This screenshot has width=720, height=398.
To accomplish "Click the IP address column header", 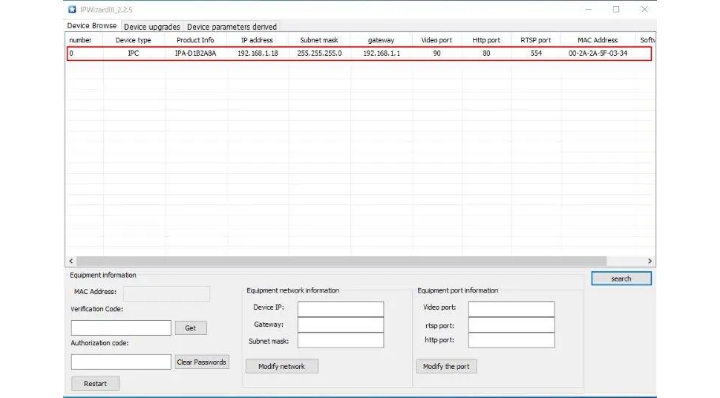I will [x=257, y=40].
